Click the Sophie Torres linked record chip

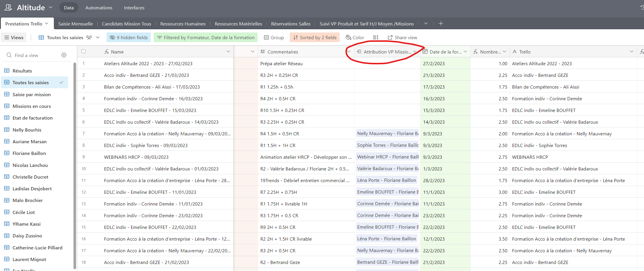pyautogui.click(x=387, y=145)
